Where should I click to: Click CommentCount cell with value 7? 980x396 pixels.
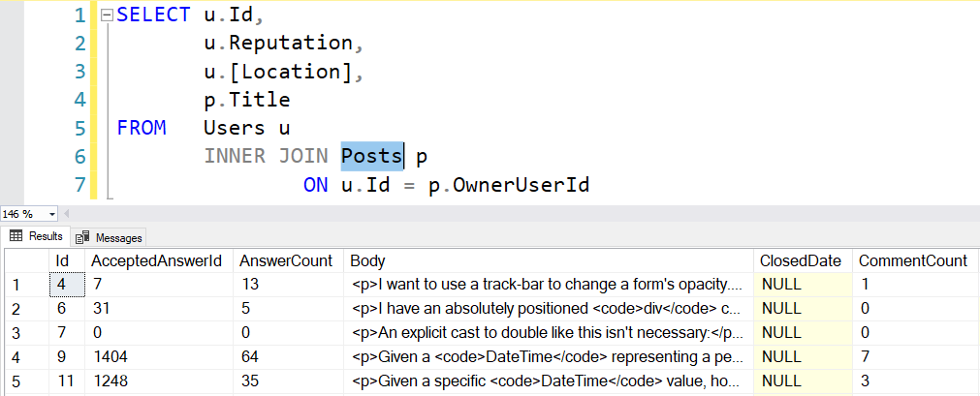[x=914, y=357]
